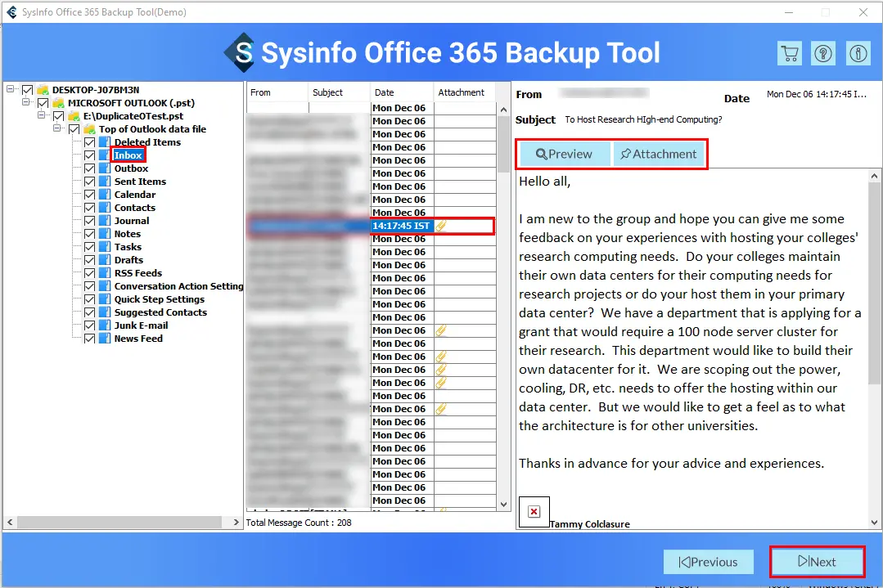Uncheck the Drafts checkbox

89,259
